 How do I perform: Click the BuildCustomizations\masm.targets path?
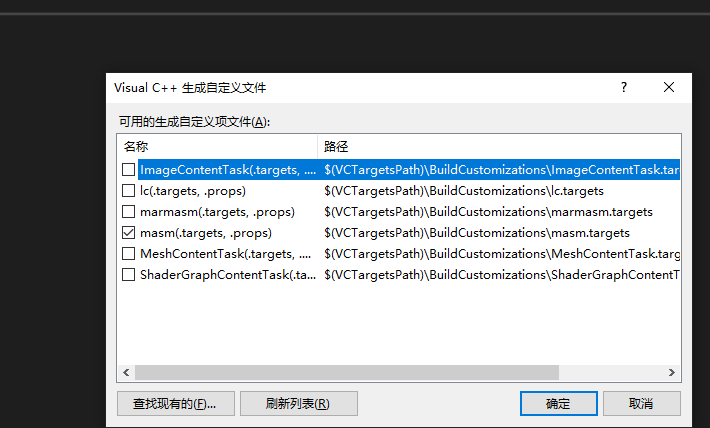click(477, 233)
